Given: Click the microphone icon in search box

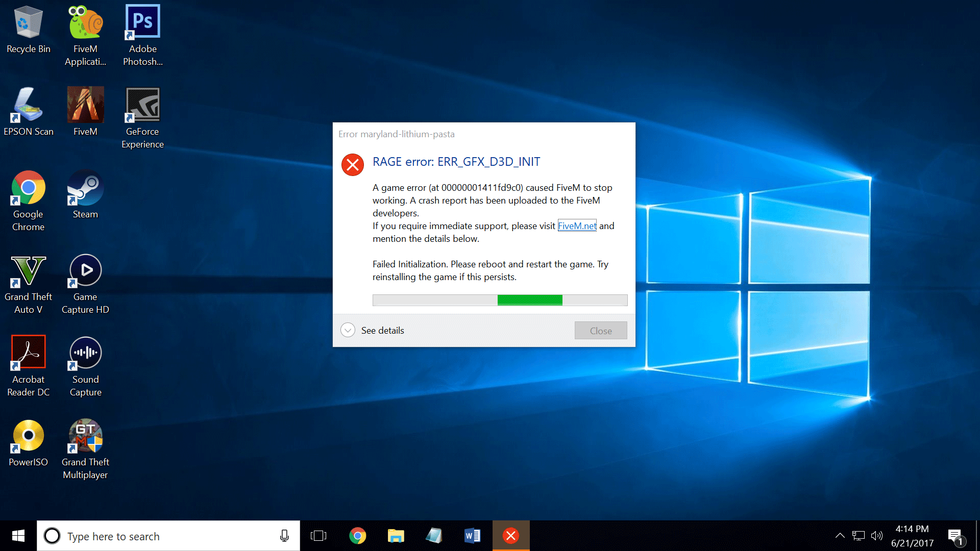Looking at the screenshot, I should (284, 536).
